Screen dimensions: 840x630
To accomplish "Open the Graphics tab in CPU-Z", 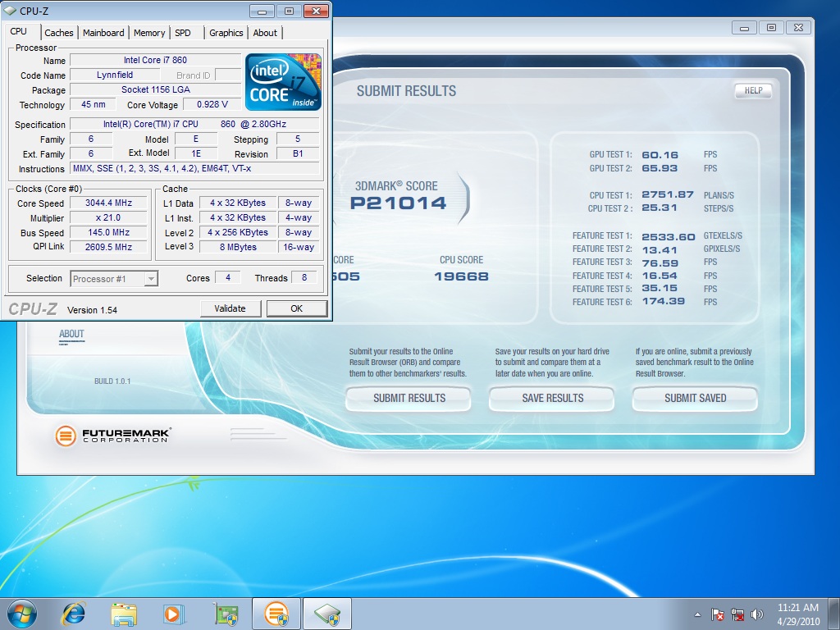I will coord(226,33).
